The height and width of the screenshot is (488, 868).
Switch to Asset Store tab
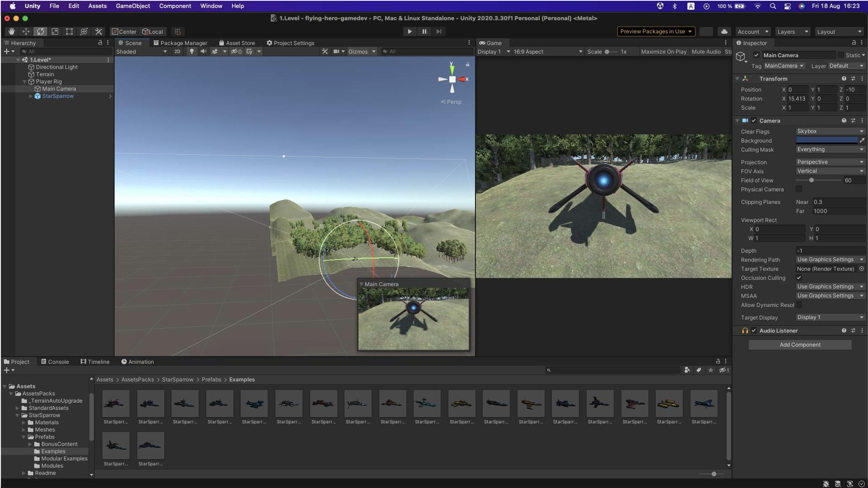237,43
